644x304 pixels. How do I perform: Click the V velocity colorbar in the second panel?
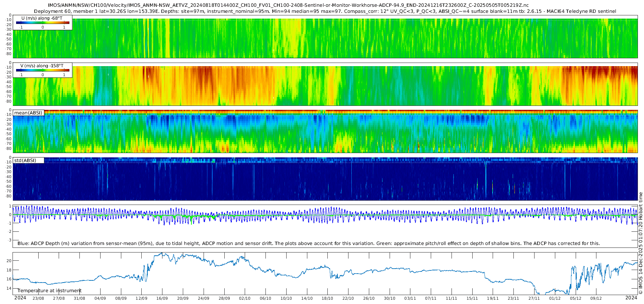[43, 70]
